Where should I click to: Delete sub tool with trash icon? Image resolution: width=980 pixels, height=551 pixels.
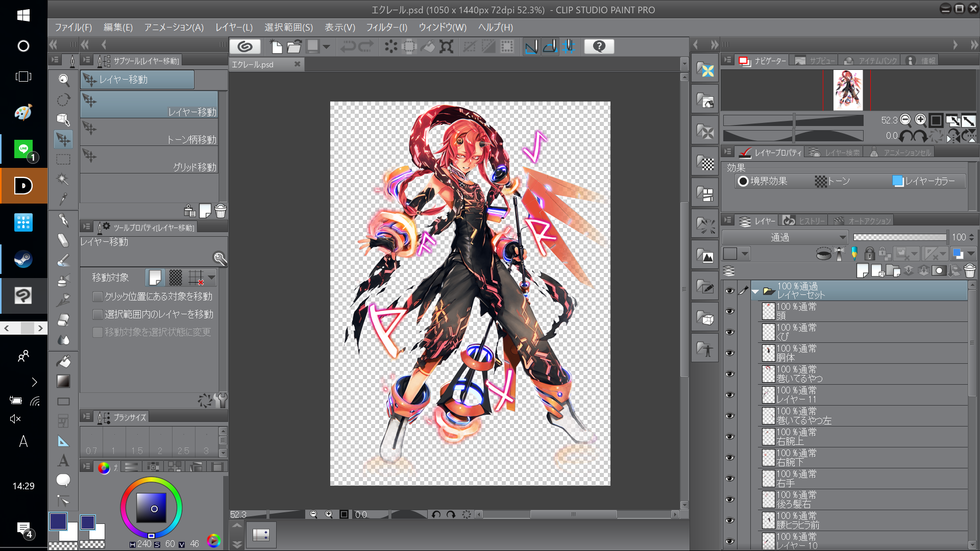tap(220, 211)
